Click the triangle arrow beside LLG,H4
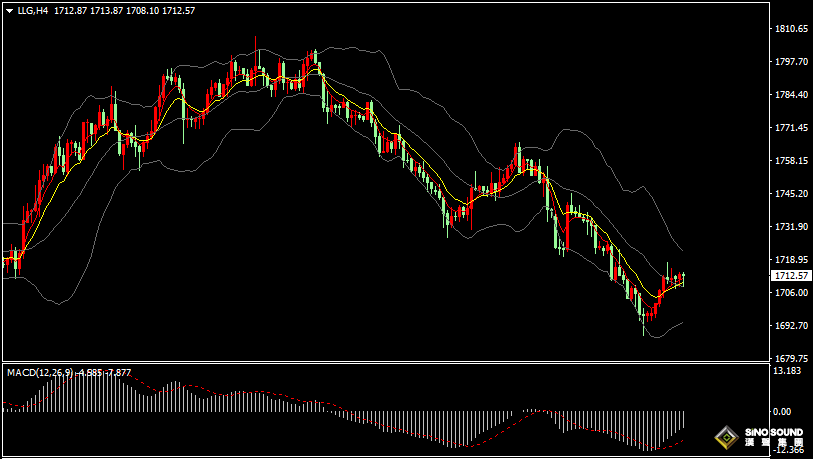Screen dimensions: 813x459 (x=8, y=10)
